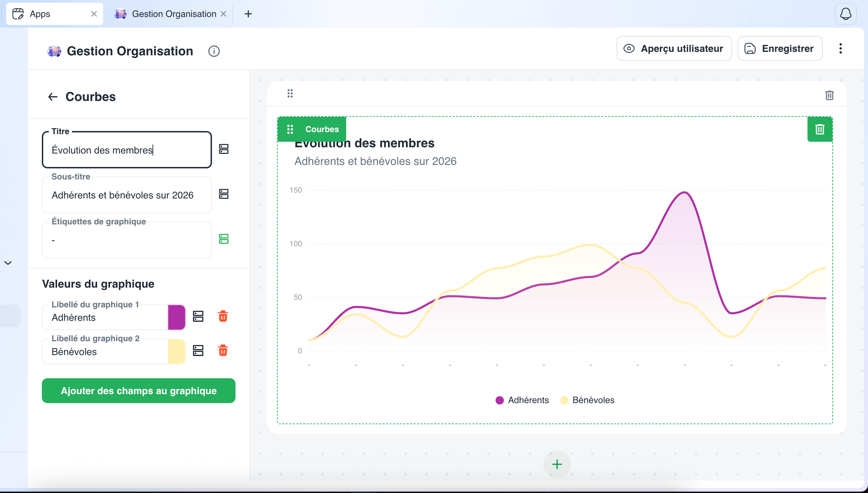Toggle Adhérents series in chart legend

[522, 400]
